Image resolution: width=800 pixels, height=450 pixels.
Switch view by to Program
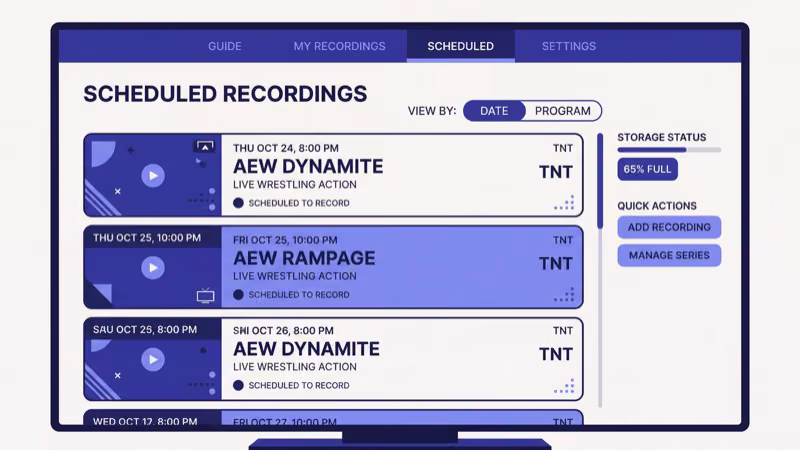point(563,111)
